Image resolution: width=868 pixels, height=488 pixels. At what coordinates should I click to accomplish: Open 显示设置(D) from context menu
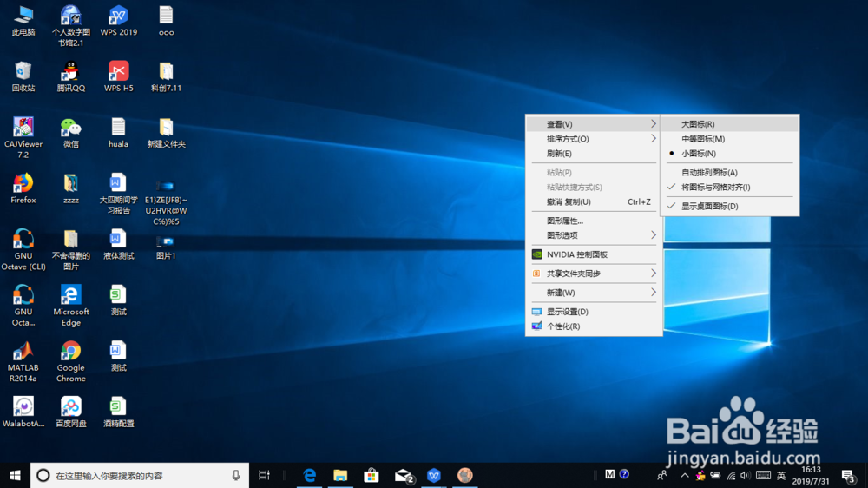point(594,312)
